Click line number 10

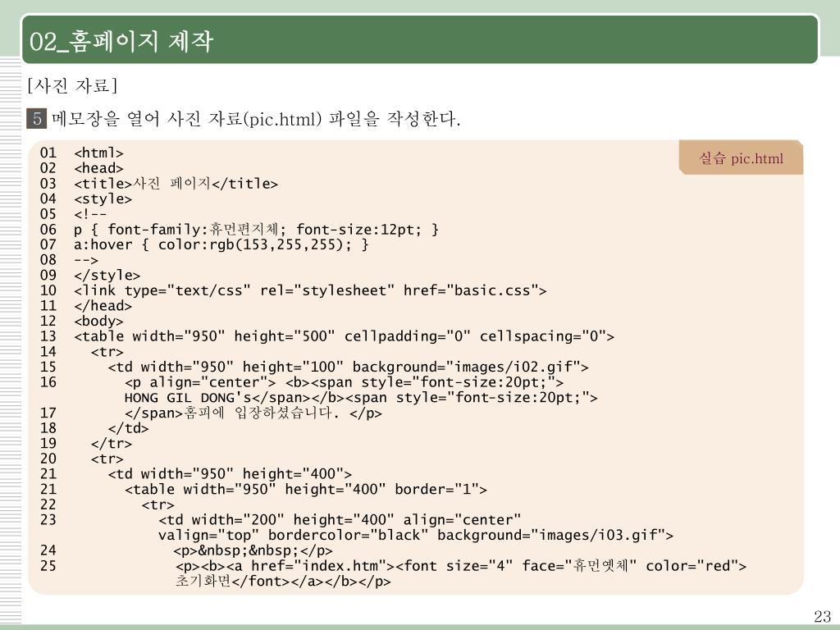pos(48,290)
